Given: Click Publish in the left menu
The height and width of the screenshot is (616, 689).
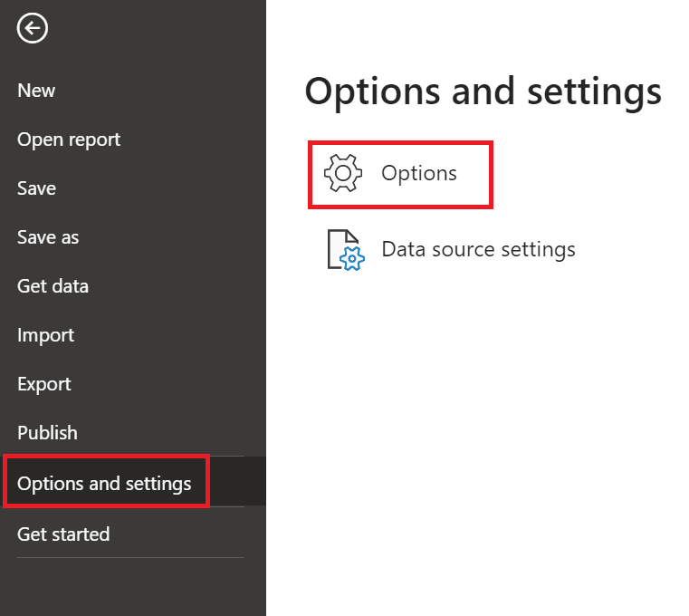Looking at the screenshot, I should pos(47,433).
